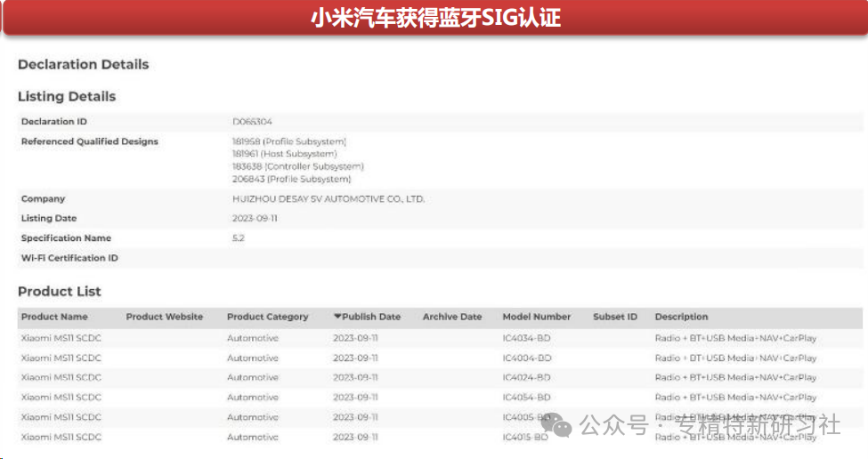Select model number IC4004-BD
Viewport: 868px width, 459px height.
pos(526,358)
